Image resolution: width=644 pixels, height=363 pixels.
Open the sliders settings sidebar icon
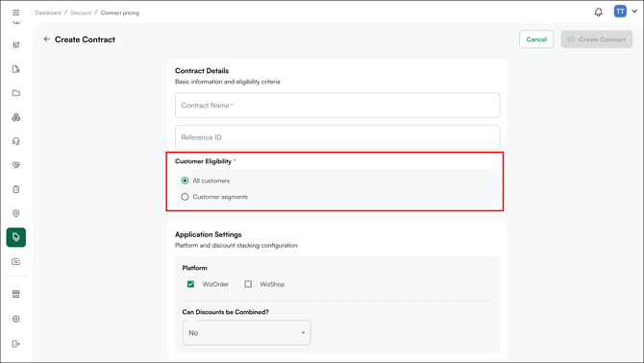16,45
